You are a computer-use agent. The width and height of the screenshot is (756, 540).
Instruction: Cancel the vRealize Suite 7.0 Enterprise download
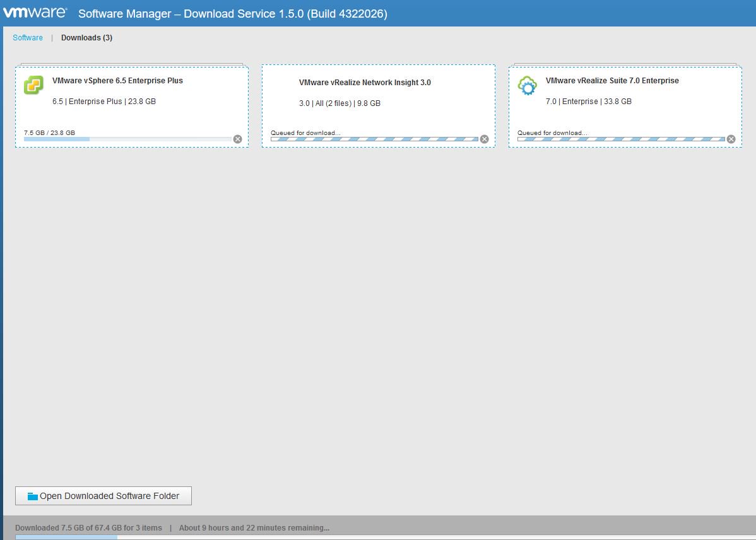(731, 139)
